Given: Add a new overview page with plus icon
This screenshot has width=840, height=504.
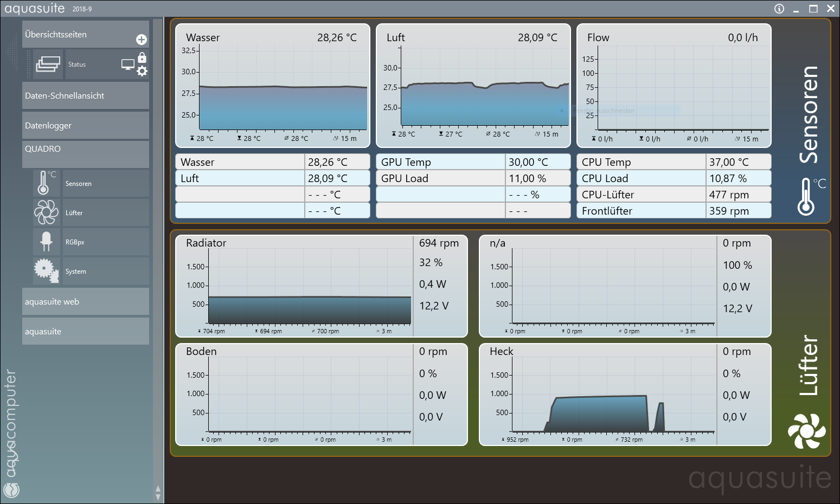Looking at the screenshot, I should [x=142, y=40].
